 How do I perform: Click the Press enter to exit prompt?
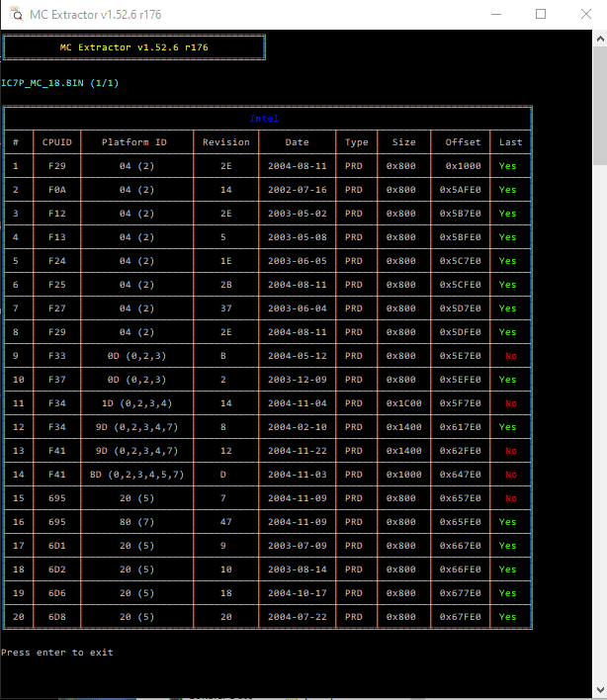pos(57,653)
